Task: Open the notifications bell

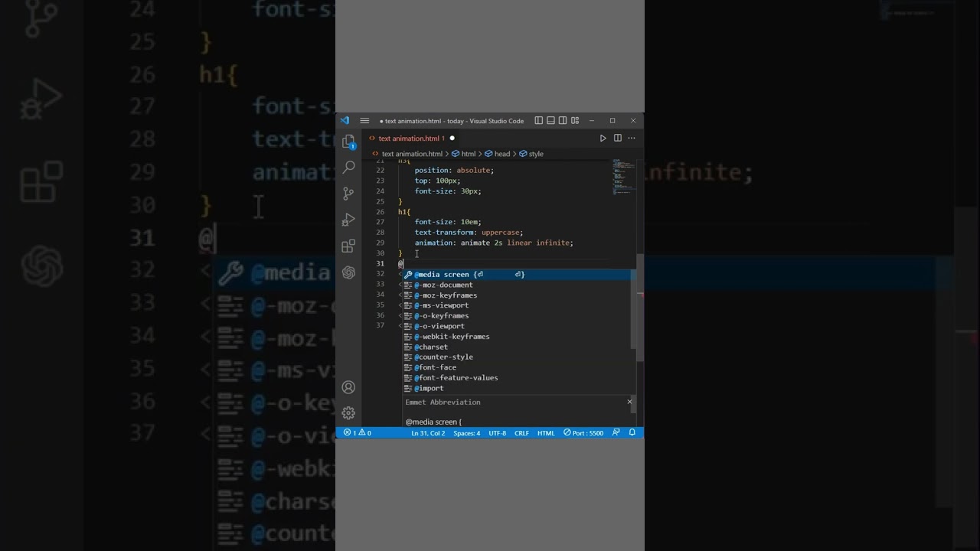Action: coord(632,433)
